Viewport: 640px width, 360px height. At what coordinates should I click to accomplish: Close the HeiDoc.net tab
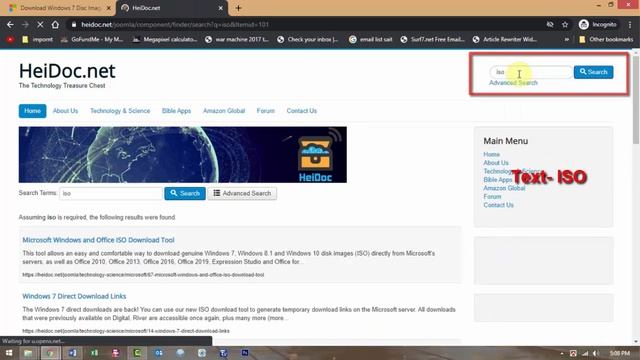tap(220, 8)
